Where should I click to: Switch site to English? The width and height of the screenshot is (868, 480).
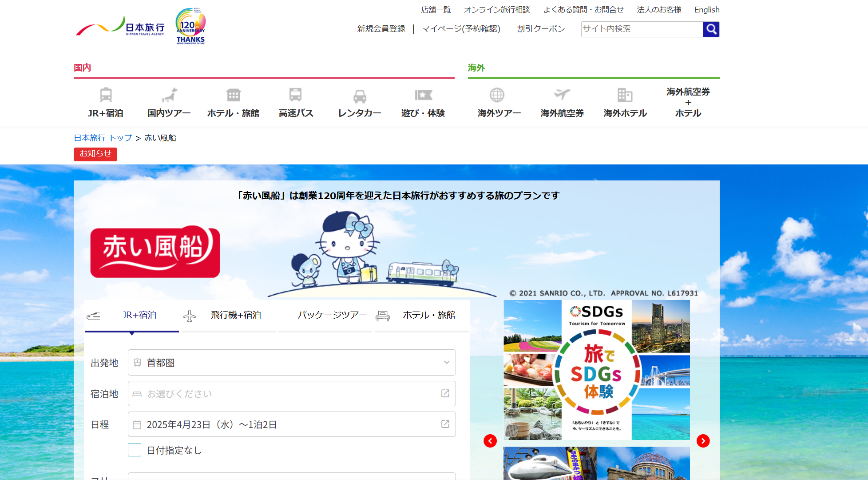pyautogui.click(x=707, y=9)
